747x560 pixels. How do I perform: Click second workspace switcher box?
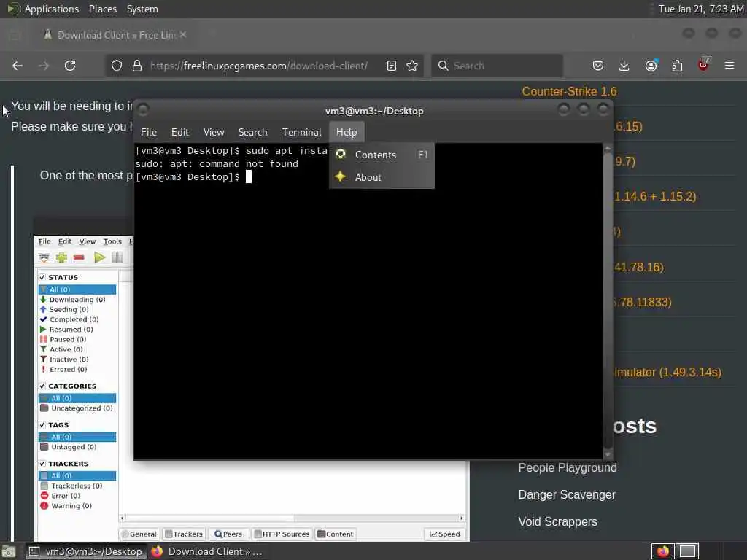coord(687,551)
